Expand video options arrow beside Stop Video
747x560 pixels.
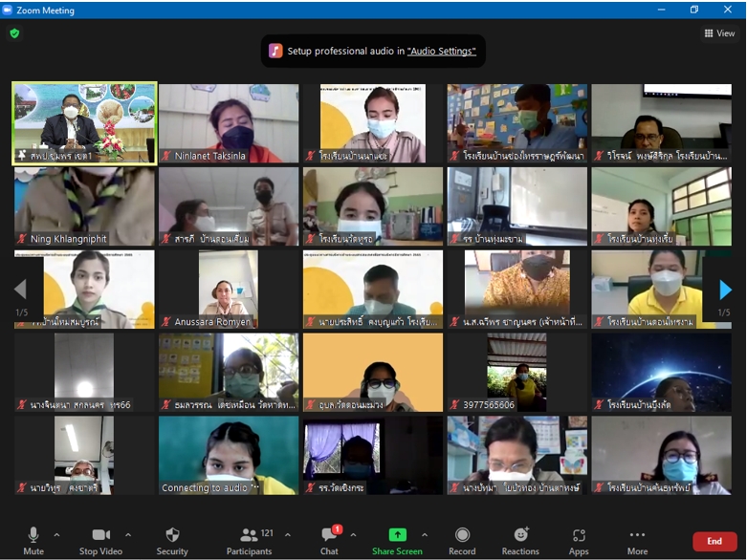point(128,535)
